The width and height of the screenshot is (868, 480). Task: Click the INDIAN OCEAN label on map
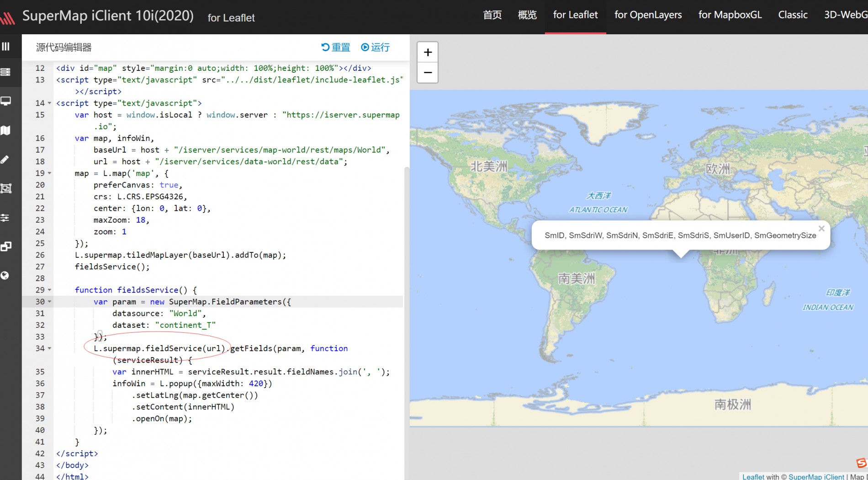pyautogui.click(x=828, y=307)
